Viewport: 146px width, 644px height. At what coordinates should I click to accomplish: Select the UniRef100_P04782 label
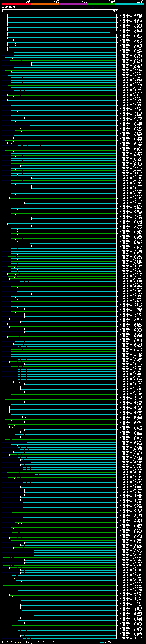click(x=131, y=113)
